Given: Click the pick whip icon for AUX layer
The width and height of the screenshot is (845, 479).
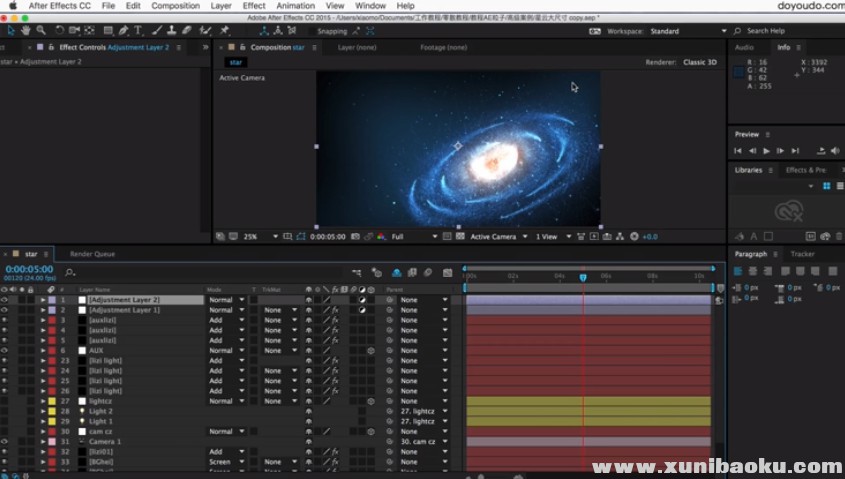Looking at the screenshot, I should point(389,351).
